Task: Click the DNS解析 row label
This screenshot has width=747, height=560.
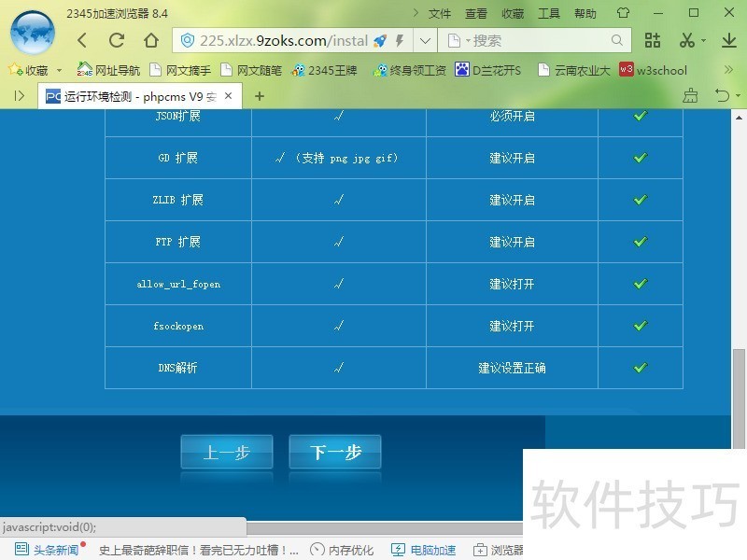Action: pos(177,368)
